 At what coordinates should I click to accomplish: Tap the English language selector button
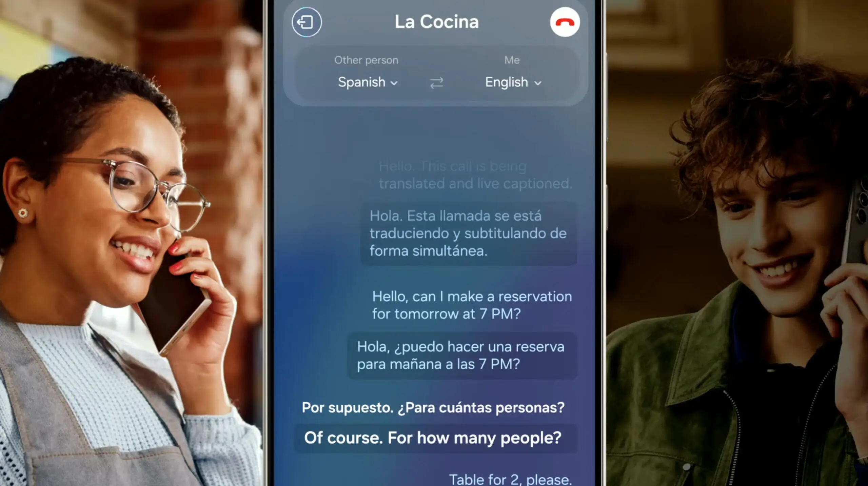[512, 82]
